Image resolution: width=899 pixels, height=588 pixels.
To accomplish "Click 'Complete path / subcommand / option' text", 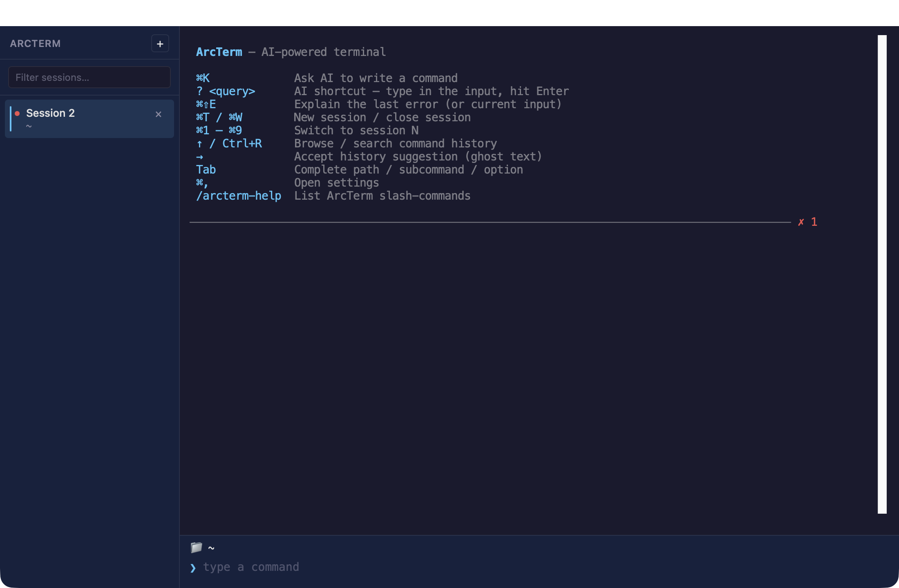I will click(x=409, y=169).
